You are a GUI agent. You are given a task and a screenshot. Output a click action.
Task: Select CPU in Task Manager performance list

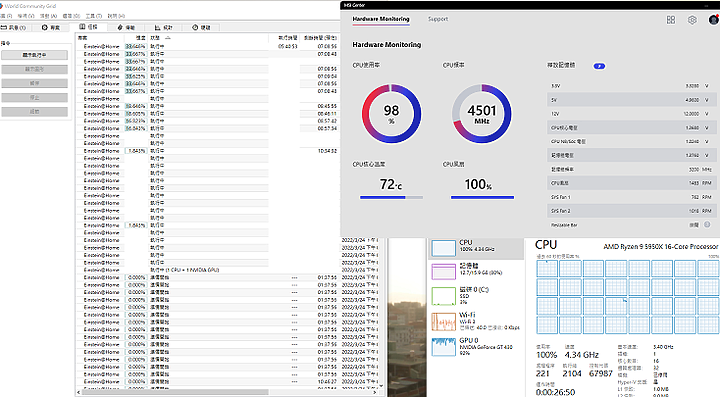tap(476, 248)
